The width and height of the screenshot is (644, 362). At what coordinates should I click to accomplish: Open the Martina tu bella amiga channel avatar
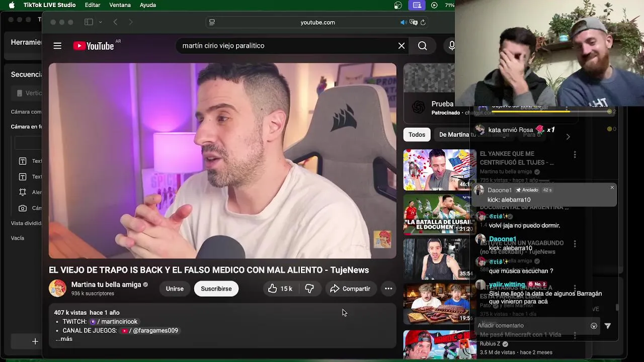pos(57,289)
